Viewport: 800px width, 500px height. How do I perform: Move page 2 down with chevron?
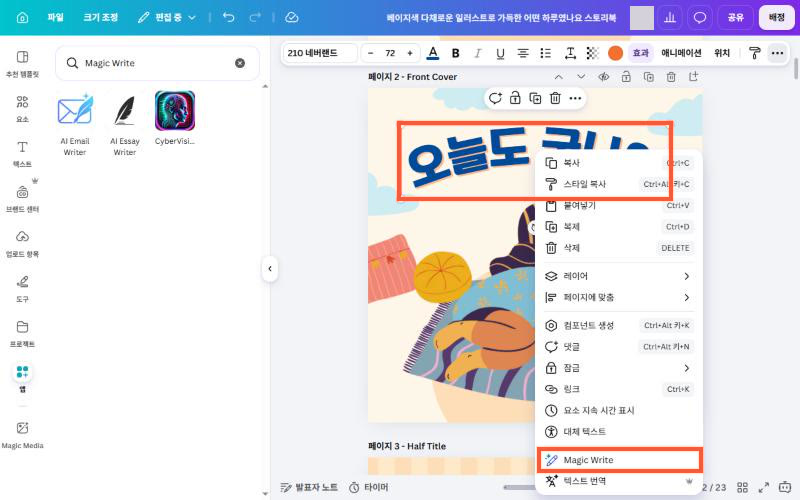coord(581,77)
